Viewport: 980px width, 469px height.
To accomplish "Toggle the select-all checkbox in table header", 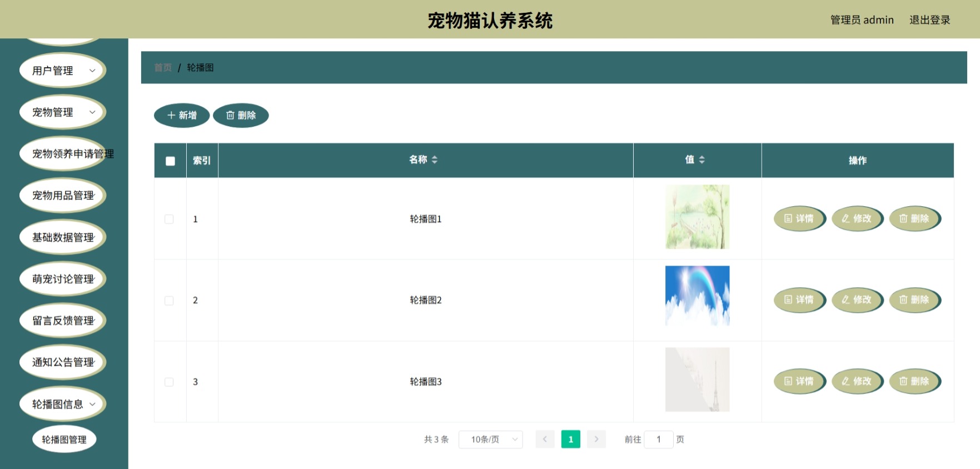I will pos(170,161).
